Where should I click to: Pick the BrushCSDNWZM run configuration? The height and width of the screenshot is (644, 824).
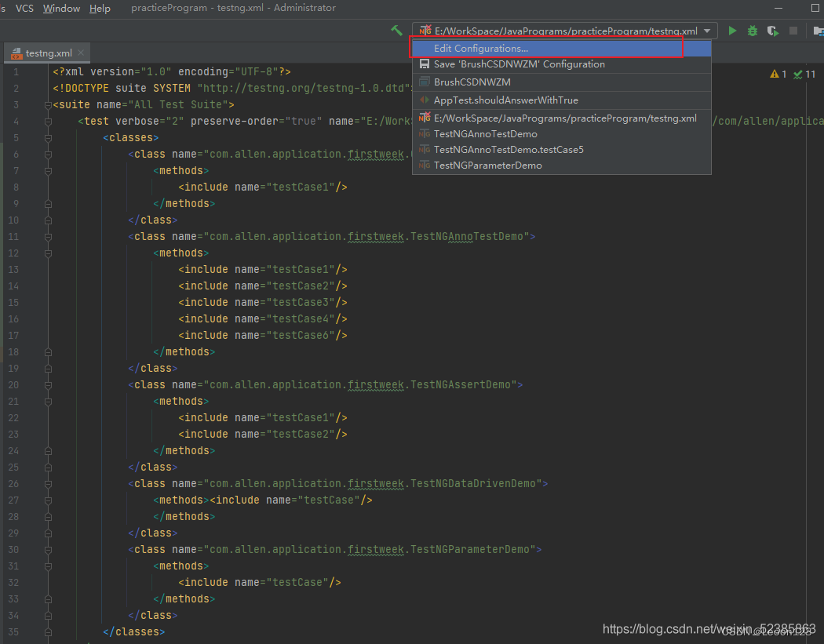click(x=561, y=82)
